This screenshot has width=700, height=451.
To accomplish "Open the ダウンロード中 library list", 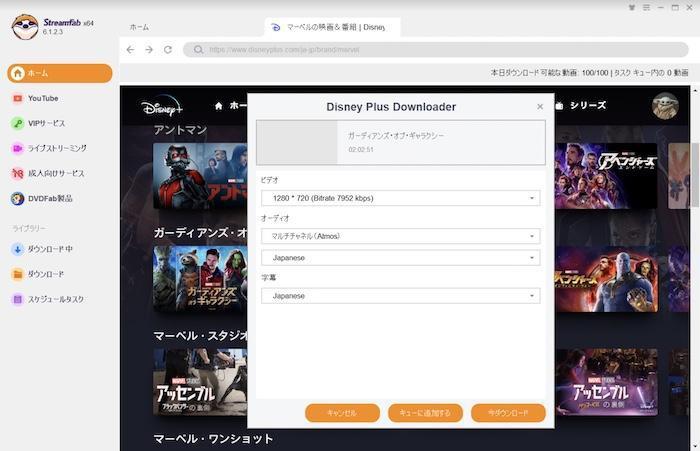I will tap(50, 249).
